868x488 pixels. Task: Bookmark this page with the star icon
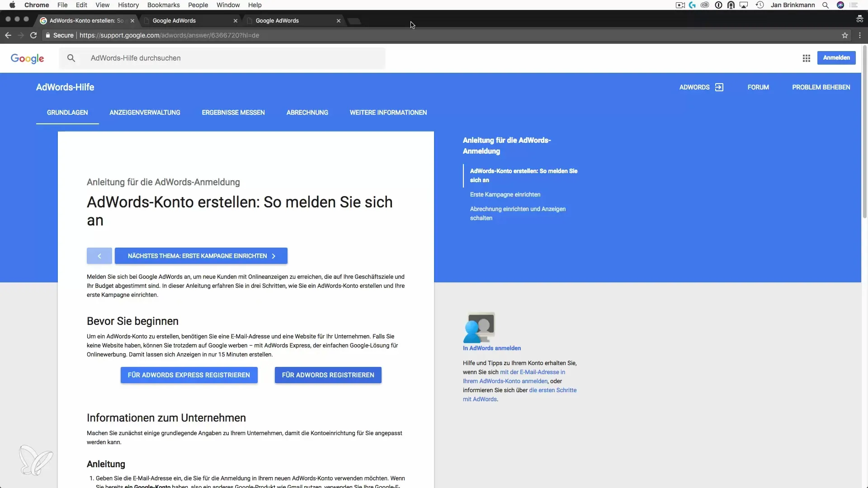pos(844,35)
